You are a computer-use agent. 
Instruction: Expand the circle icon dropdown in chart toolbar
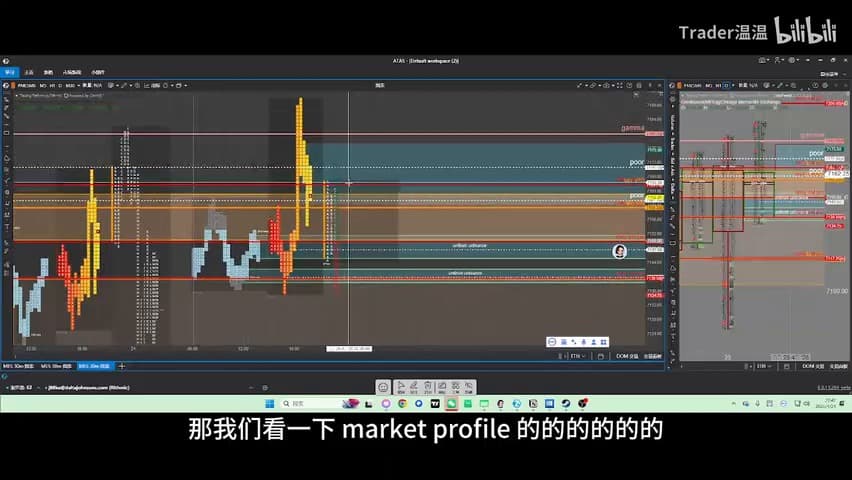[172, 85]
